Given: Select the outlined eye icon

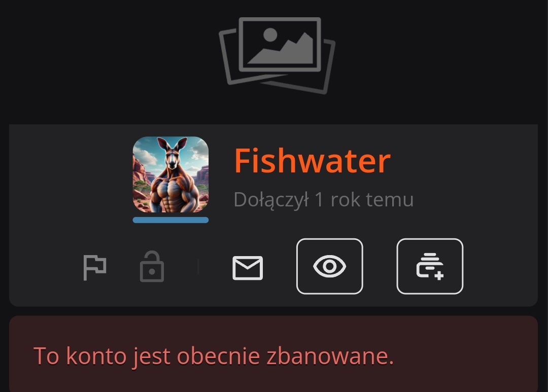Looking at the screenshot, I should [x=330, y=266].
